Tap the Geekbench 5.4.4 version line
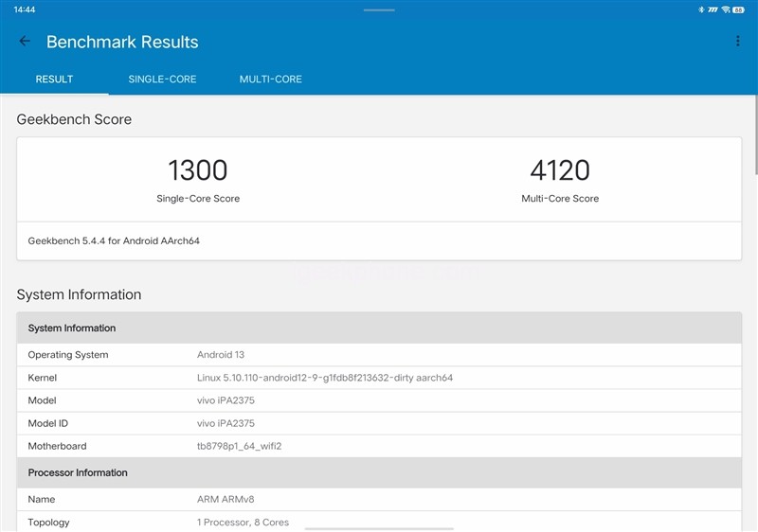Screen dimensions: 758x532 (114, 241)
